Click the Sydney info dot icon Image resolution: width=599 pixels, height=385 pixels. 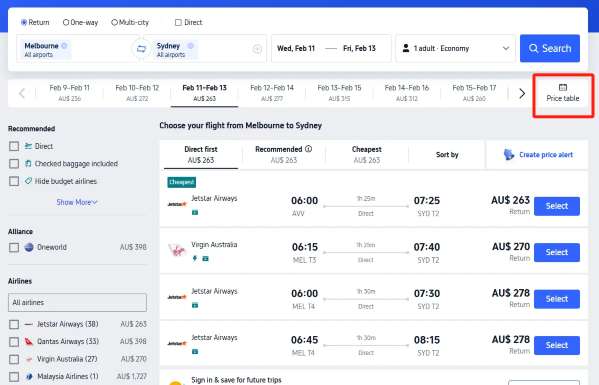coord(190,45)
